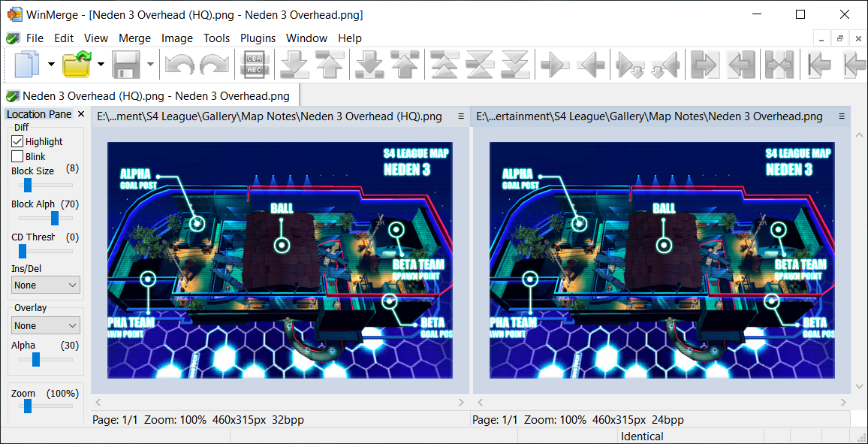Select the Neden 3 Overhead comparison tab

tap(150, 95)
